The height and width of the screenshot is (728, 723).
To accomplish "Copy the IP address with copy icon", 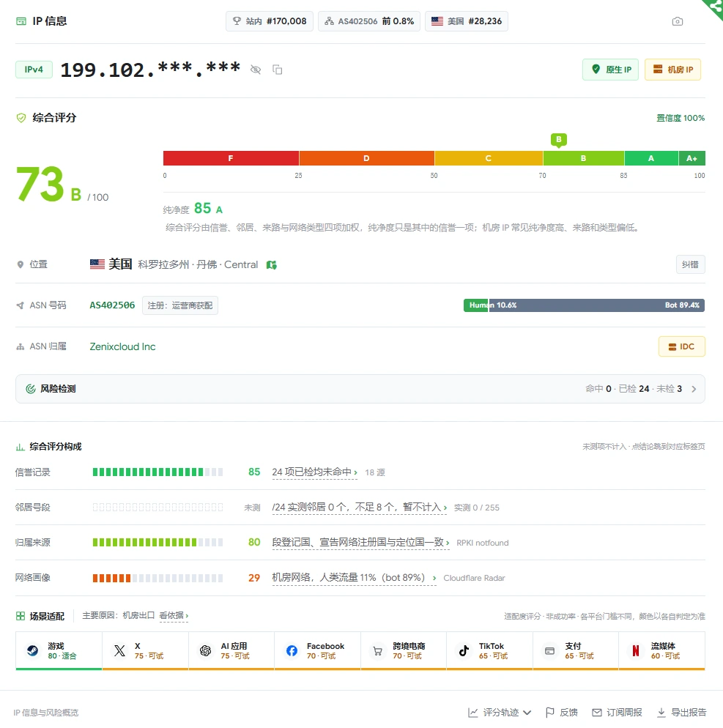I will (277, 70).
